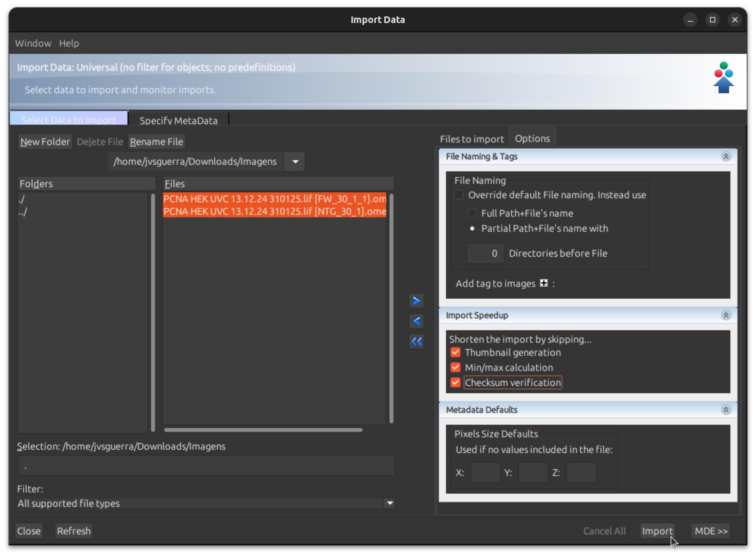
Task: Remove files from import queue using left arrow
Action: pyautogui.click(x=416, y=321)
